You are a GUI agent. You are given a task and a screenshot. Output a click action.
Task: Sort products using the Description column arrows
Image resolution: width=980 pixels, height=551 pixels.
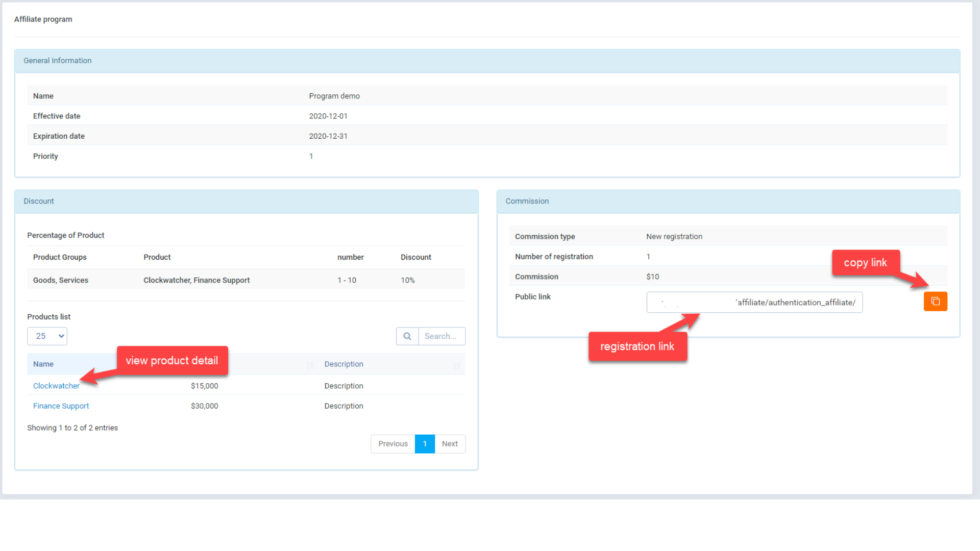click(457, 365)
